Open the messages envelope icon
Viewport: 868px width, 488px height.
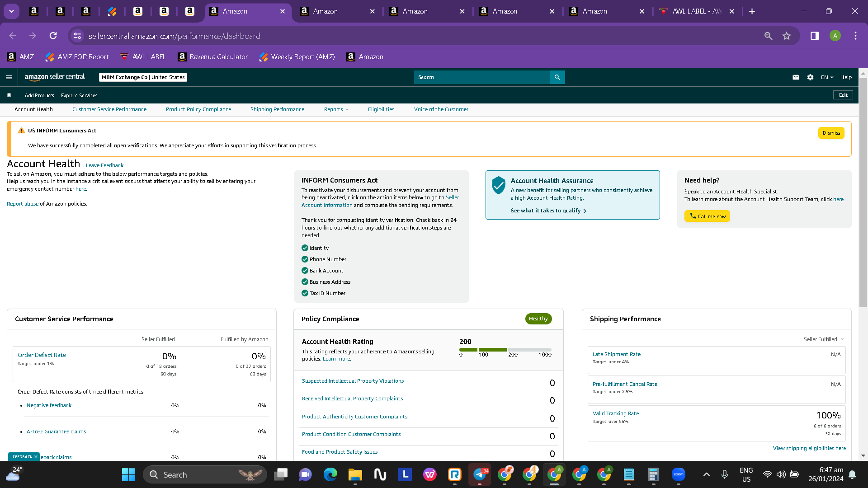coord(796,77)
